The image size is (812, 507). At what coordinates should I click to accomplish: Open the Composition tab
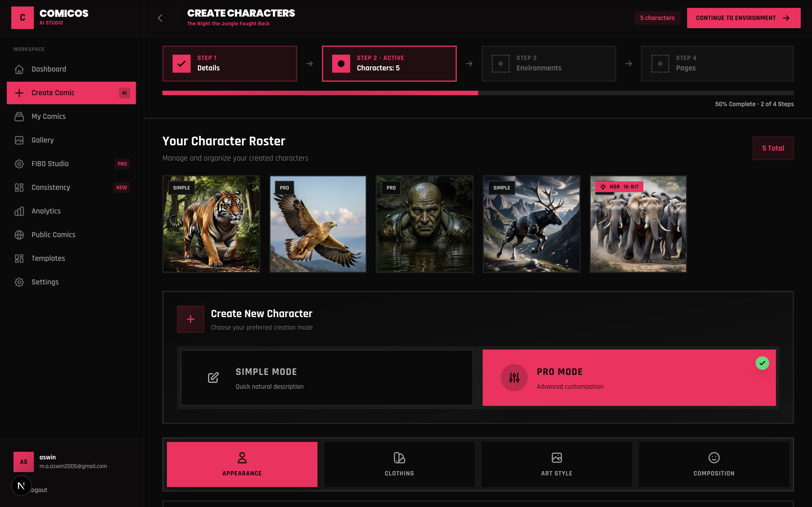[x=714, y=464]
